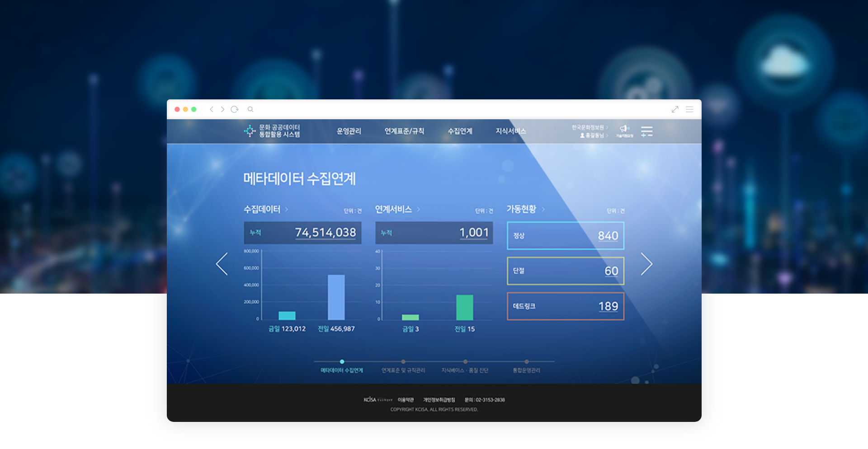The height and width of the screenshot is (449, 868).
Task: Click the browser forward arrow
Action: [222, 109]
